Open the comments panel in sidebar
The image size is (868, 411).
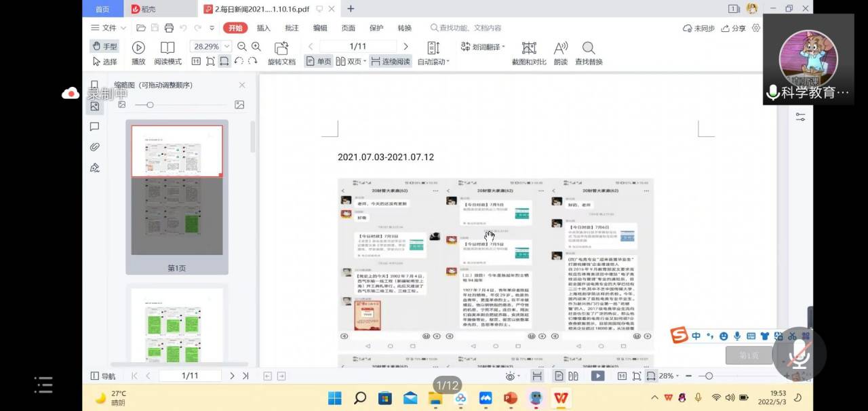tap(94, 127)
